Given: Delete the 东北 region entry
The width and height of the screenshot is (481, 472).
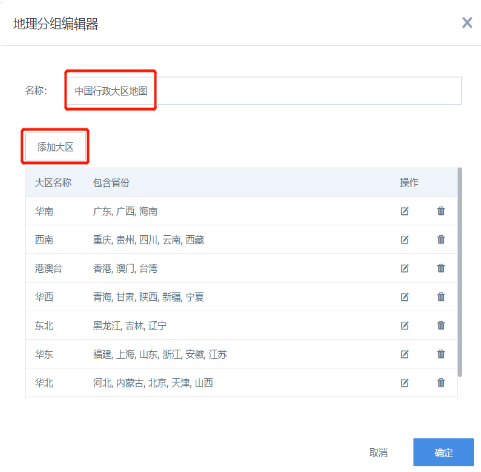Looking at the screenshot, I should (x=441, y=325).
